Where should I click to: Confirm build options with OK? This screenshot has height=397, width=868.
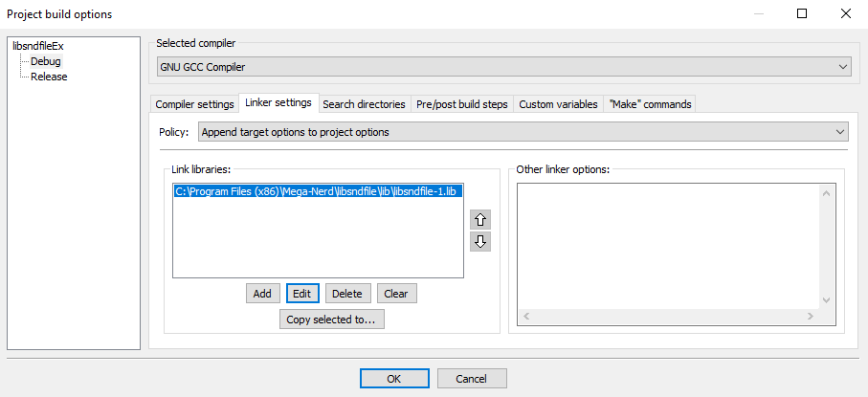click(394, 379)
